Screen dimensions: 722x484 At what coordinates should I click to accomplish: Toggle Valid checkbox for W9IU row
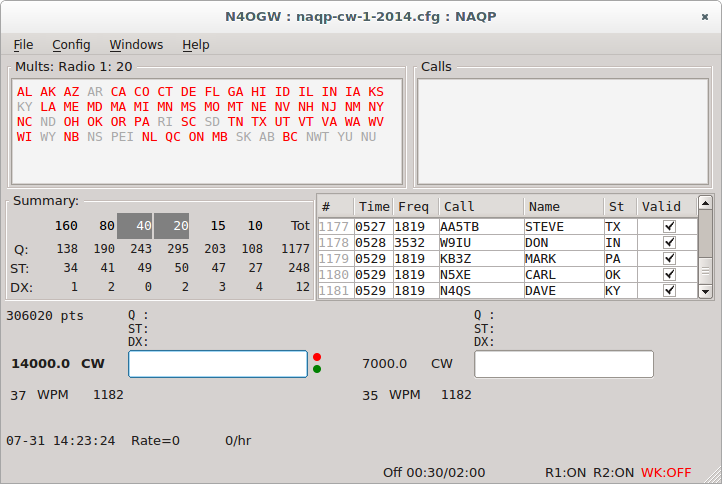point(669,242)
